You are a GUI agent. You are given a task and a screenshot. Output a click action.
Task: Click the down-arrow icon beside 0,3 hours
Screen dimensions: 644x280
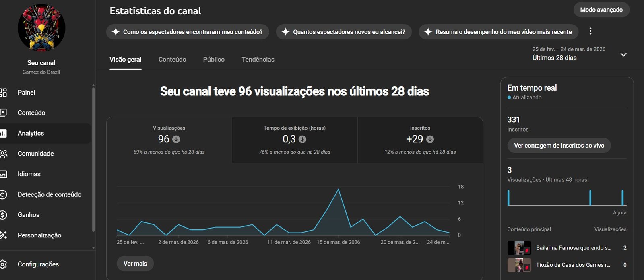(303, 139)
